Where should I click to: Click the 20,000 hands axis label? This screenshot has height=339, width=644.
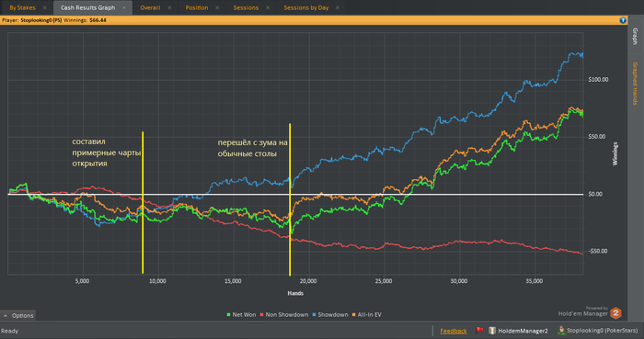308,281
